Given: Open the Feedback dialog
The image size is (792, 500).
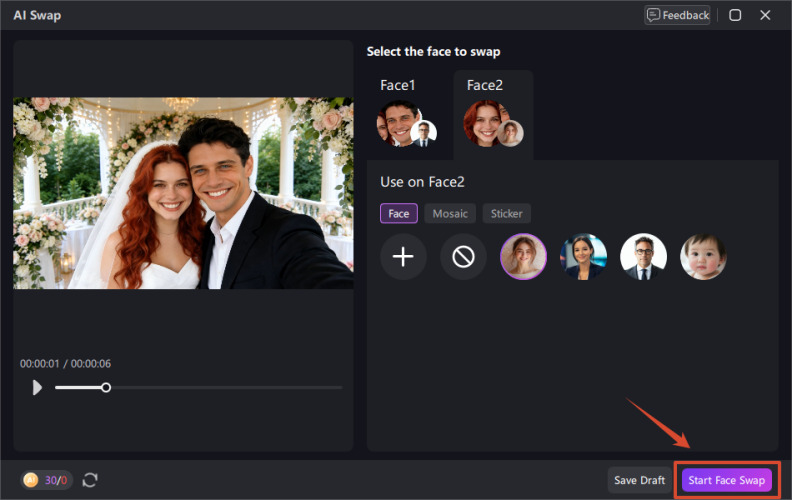Looking at the screenshot, I should (x=678, y=15).
